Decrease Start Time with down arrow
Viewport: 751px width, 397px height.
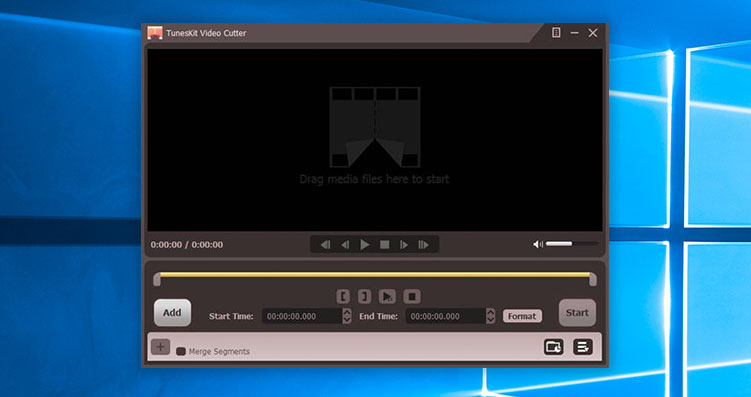(x=347, y=320)
